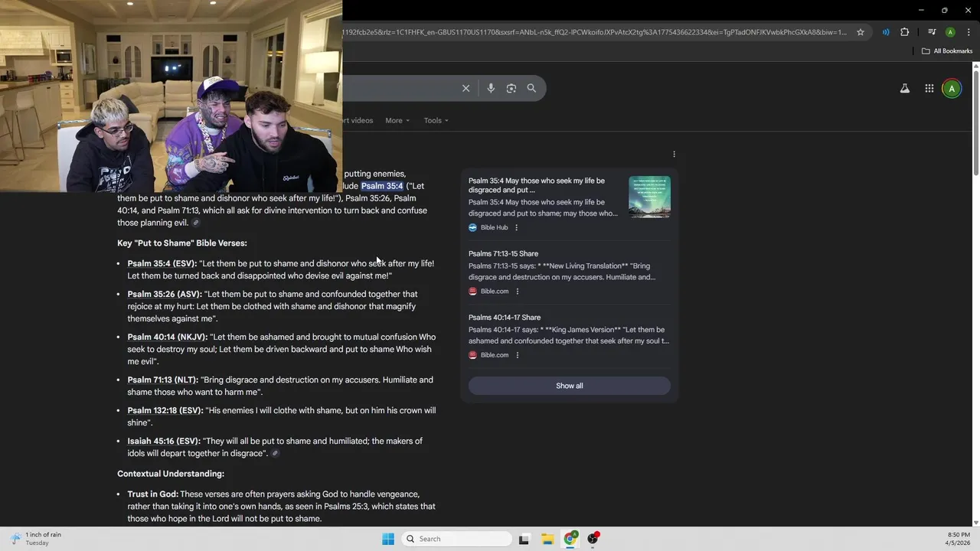Click the Bible.com label under Psalms 71:13-15
980x551 pixels.
click(495, 291)
